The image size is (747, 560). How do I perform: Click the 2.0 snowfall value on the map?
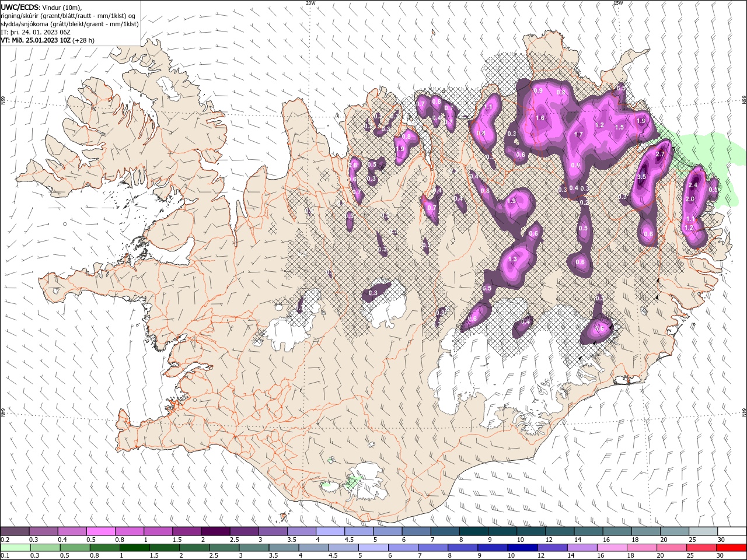690,199
